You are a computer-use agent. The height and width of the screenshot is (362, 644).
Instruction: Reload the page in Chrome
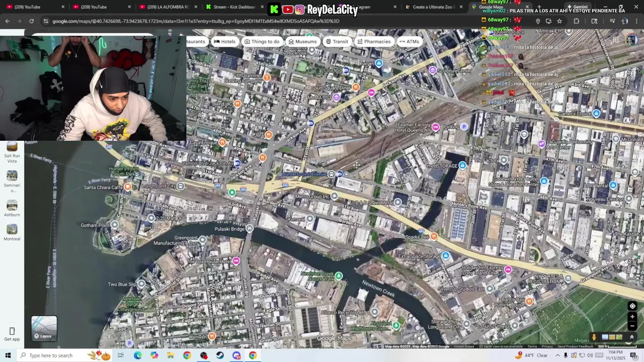coord(31,21)
